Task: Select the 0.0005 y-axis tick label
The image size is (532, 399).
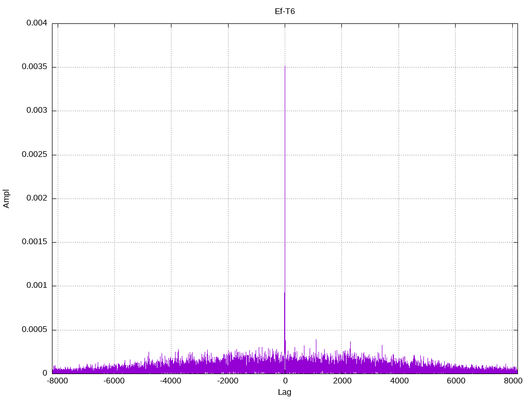Action: [34, 330]
